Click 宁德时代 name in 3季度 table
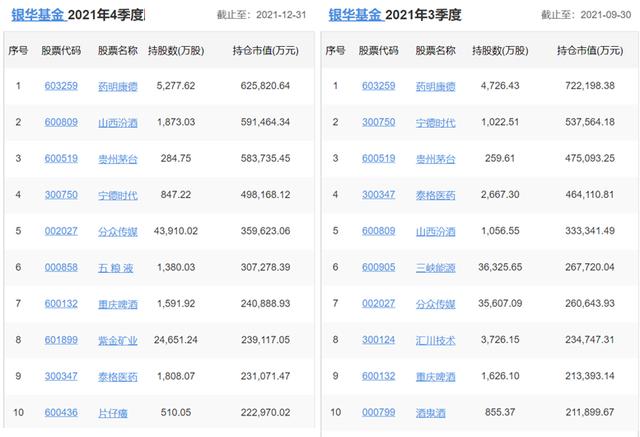The image size is (640, 437). [x=435, y=123]
